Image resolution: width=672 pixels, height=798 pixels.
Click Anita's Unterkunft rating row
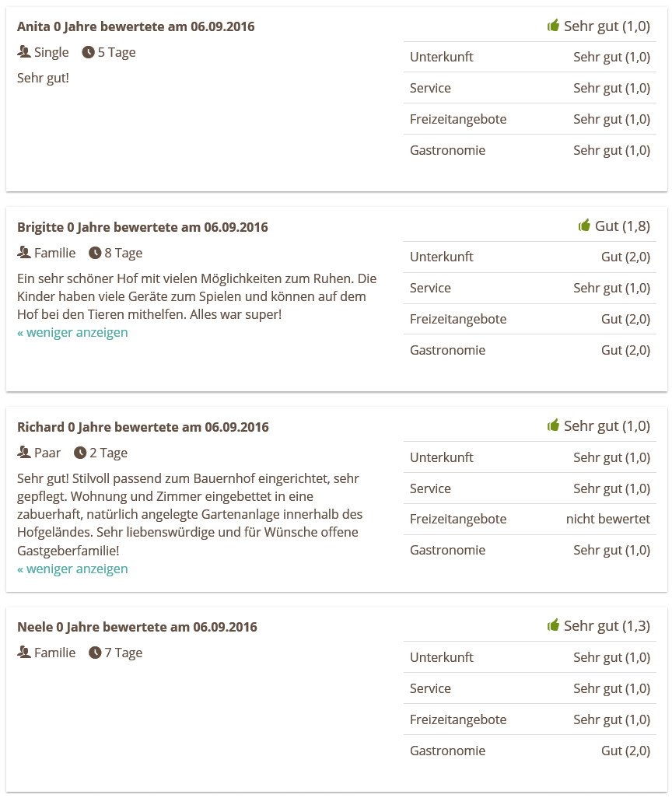tap(530, 57)
